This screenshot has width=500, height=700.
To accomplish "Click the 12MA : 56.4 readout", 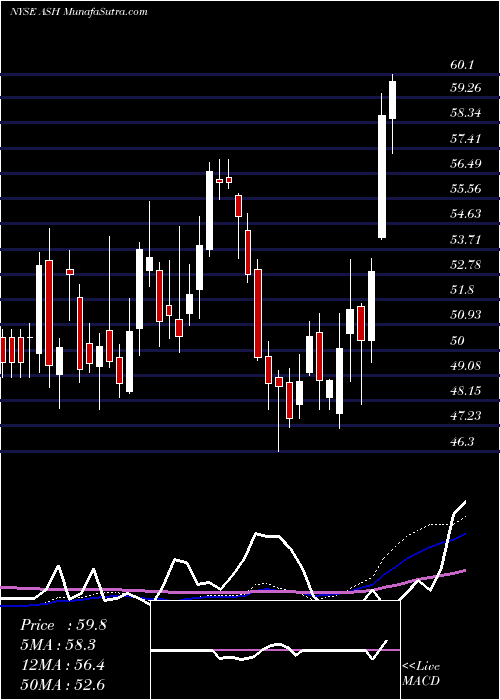I will click(62, 665).
